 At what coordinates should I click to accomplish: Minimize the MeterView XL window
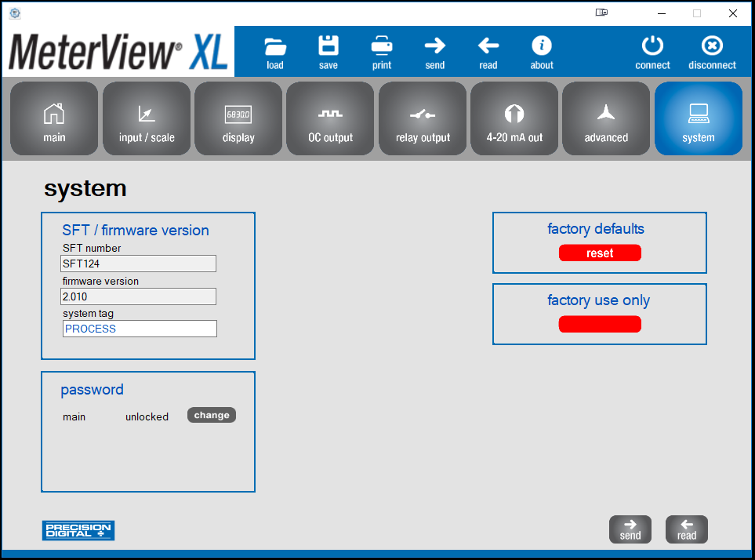662,13
